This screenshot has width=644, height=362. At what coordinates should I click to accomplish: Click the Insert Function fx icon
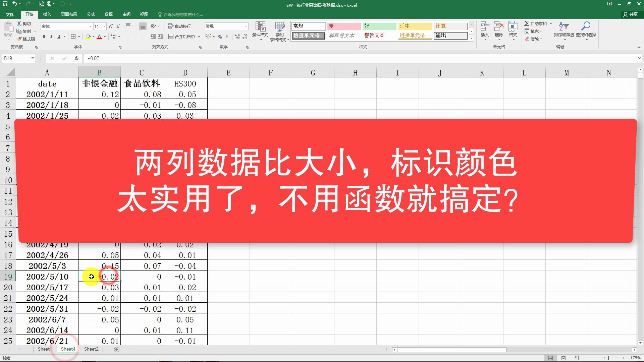tap(76, 58)
